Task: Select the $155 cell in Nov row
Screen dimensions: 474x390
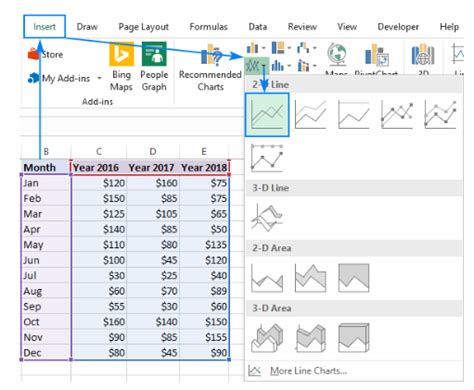Action: 204,337
